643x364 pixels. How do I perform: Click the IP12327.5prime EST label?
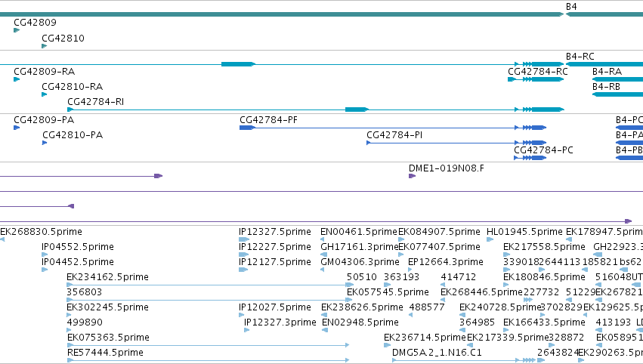275,232
